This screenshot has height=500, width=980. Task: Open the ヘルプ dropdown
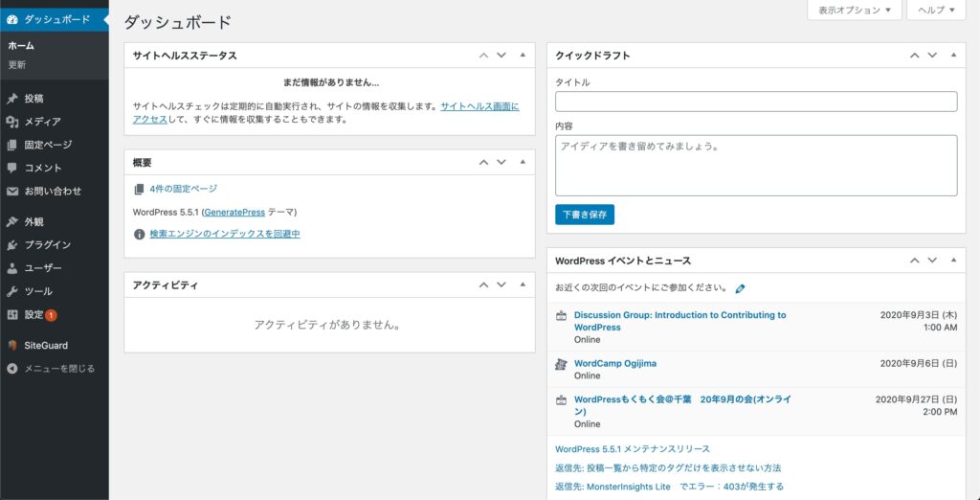click(x=936, y=10)
